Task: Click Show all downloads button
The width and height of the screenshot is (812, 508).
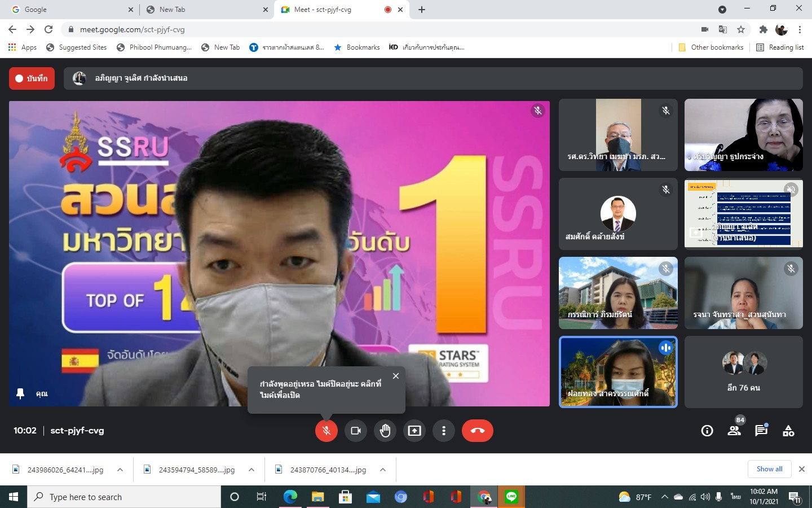Action: (x=769, y=469)
